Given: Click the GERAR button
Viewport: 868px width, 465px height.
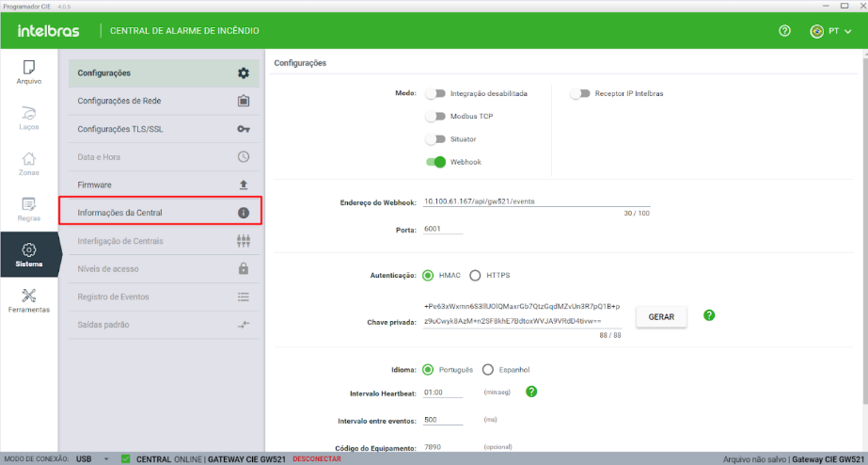Looking at the screenshot, I should point(661,317).
